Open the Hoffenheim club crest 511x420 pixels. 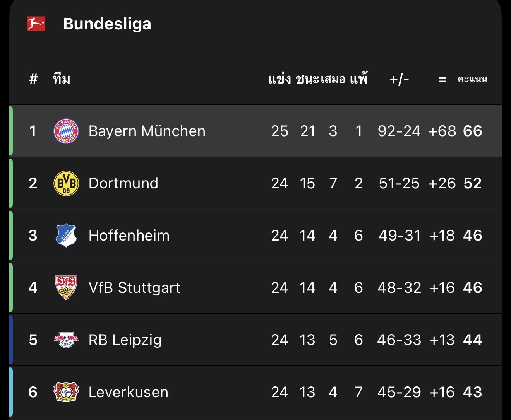pyautogui.click(x=66, y=236)
